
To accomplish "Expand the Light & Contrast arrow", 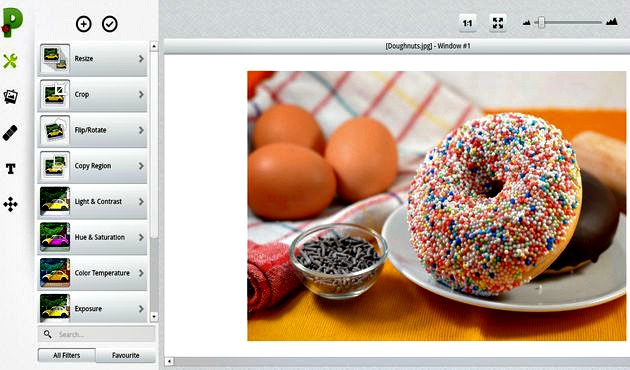I will point(141,202).
